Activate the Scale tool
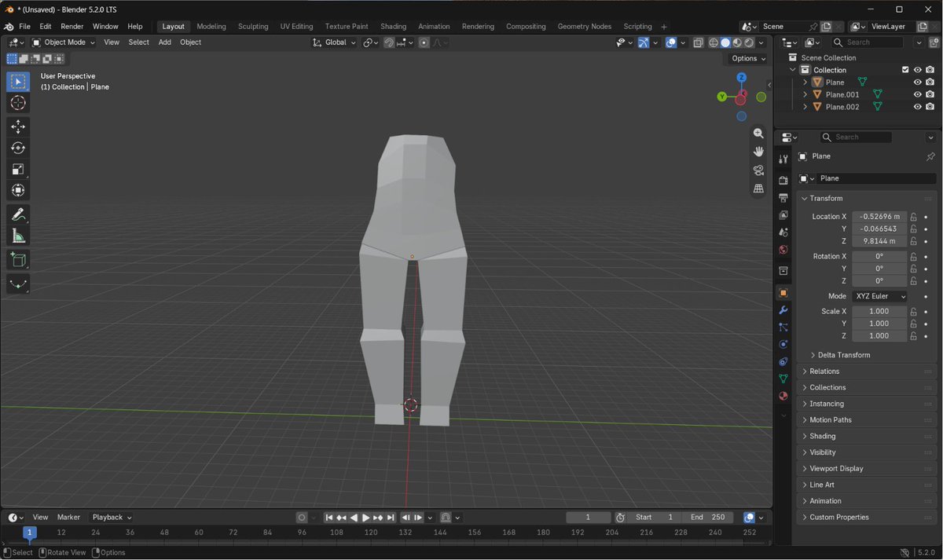 point(18,169)
